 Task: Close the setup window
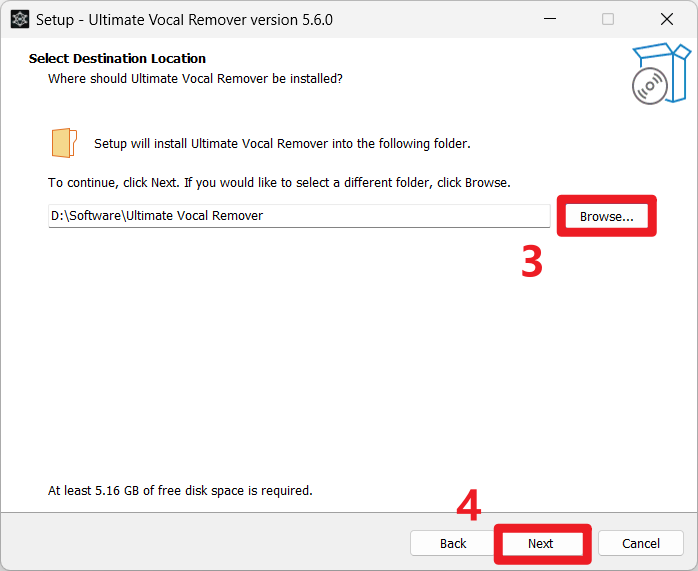click(x=666, y=19)
